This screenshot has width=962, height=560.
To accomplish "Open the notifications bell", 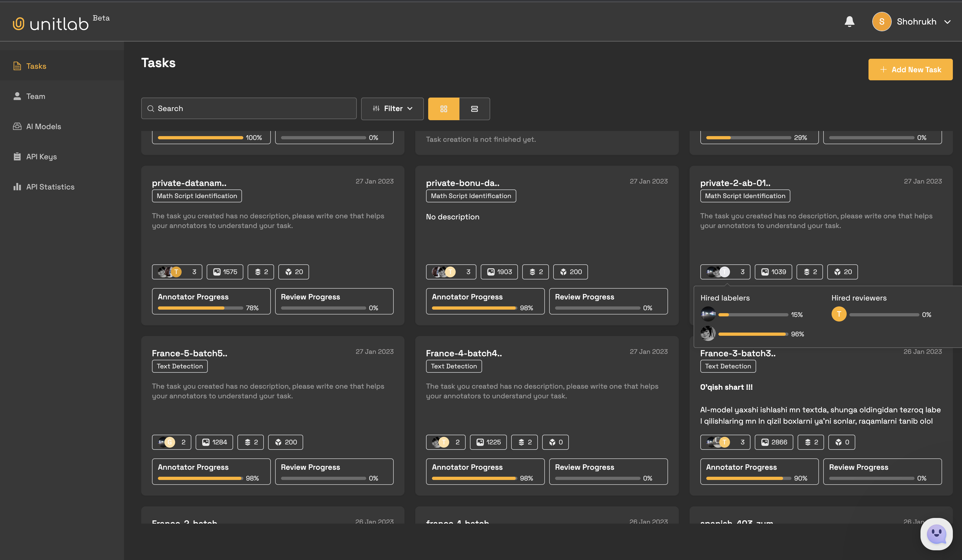I will [849, 21].
